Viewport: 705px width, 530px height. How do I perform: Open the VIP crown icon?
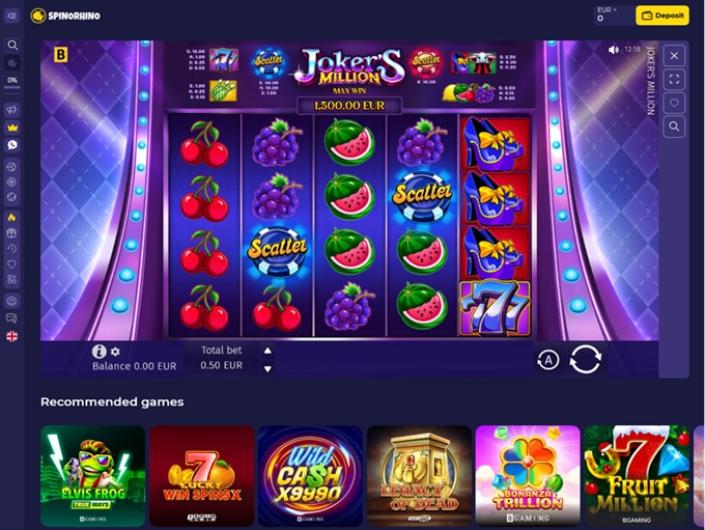pyautogui.click(x=12, y=128)
